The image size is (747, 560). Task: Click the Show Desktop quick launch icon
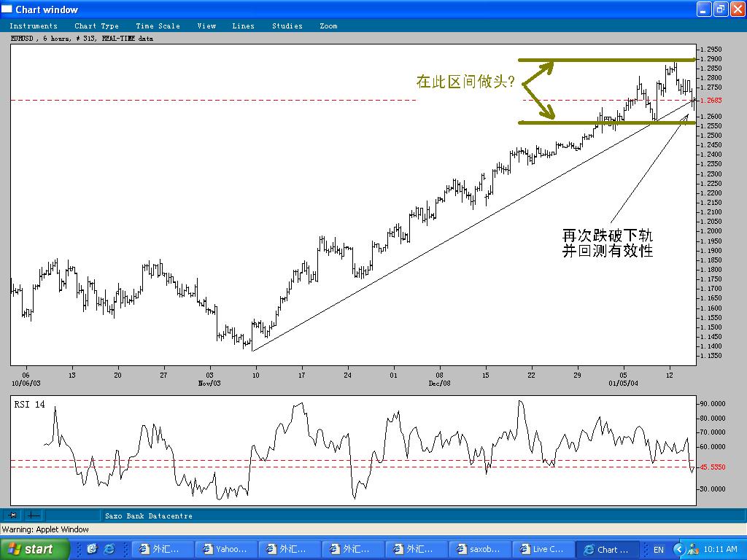(92, 549)
